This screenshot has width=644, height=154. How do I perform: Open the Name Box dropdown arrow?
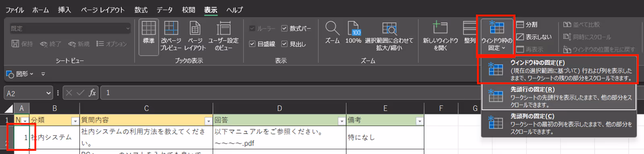(x=49, y=93)
